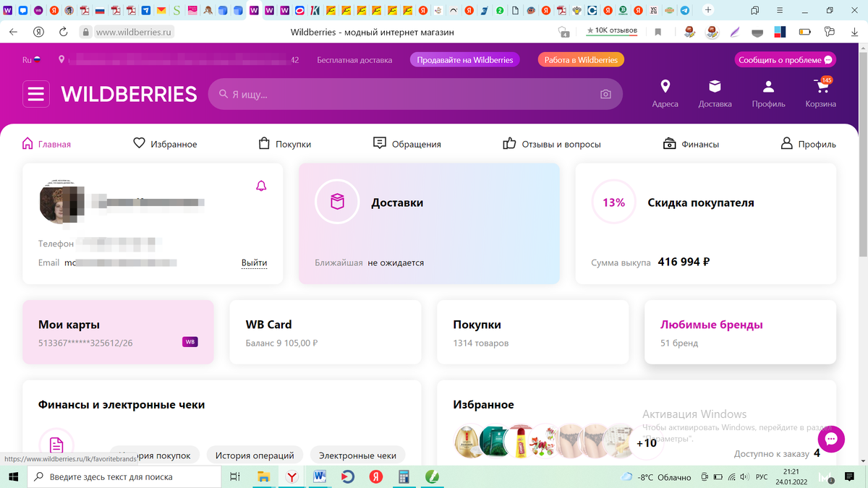This screenshot has width=868, height=488.
Task: Click the WILDBERRIES logo
Action: (129, 94)
